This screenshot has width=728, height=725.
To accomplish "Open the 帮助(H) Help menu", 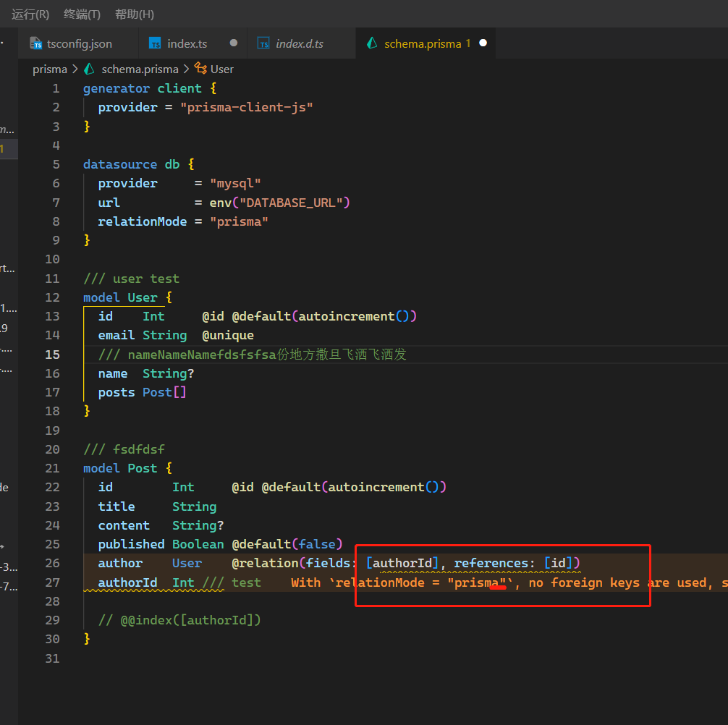I will (135, 14).
